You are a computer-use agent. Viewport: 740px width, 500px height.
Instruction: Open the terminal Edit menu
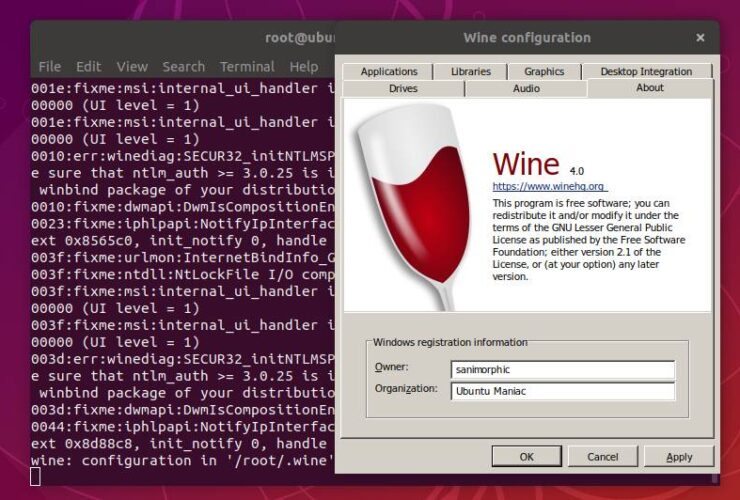coord(89,67)
